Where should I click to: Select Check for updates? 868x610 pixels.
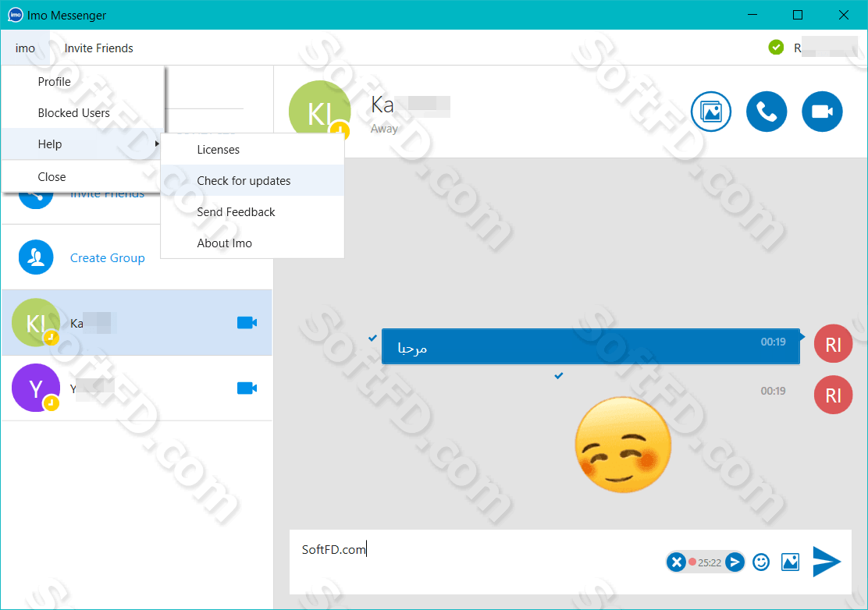click(x=252, y=181)
